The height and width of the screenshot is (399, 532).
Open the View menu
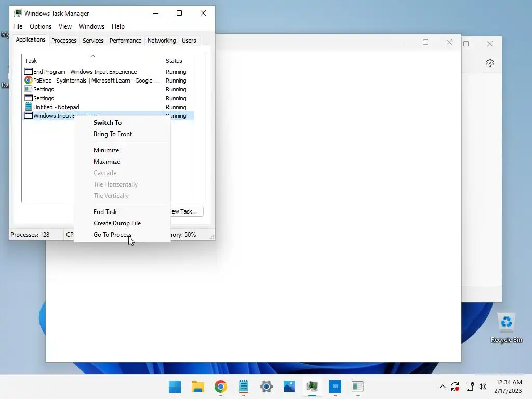tap(65, 26)
